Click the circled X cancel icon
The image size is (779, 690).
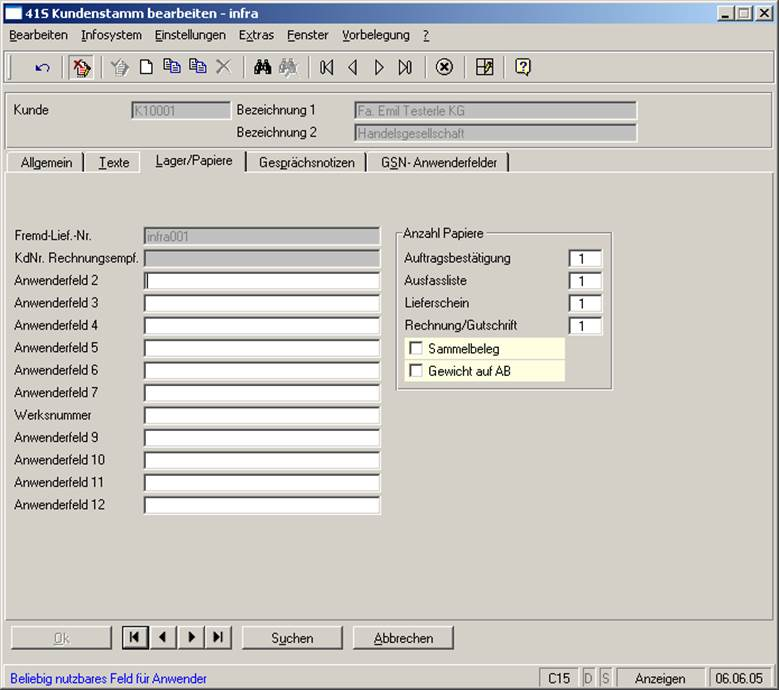coord(445,67)
